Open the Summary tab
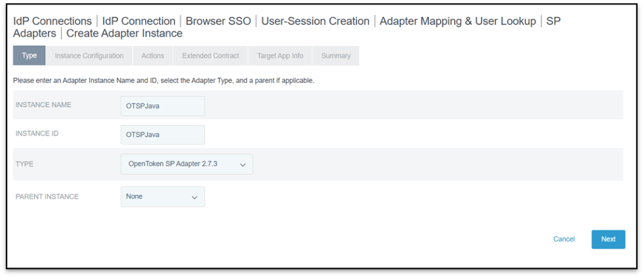Screen dimensions: 644x277 pos(336,56)
